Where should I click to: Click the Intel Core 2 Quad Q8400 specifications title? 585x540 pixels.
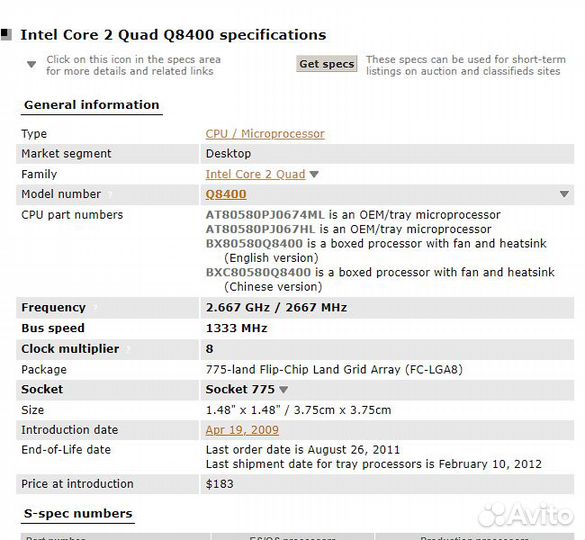(x=173, y=35)
